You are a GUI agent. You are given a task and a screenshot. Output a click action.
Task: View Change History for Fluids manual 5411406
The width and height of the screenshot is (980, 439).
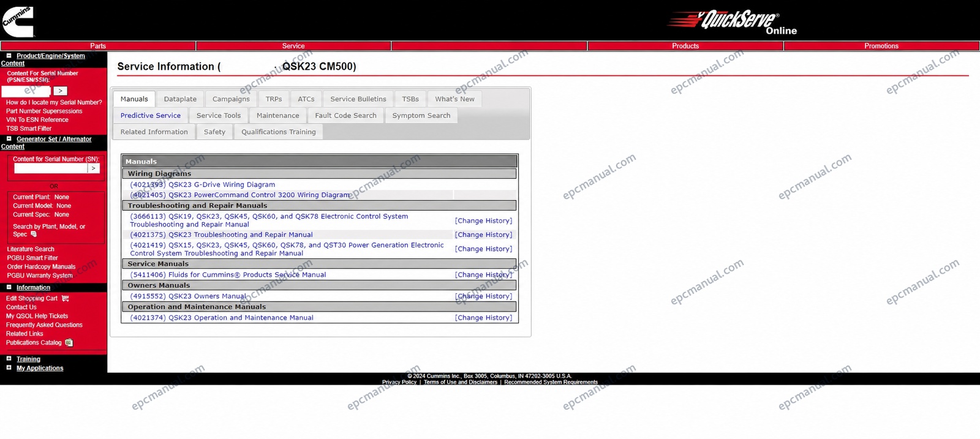(483, 275)
